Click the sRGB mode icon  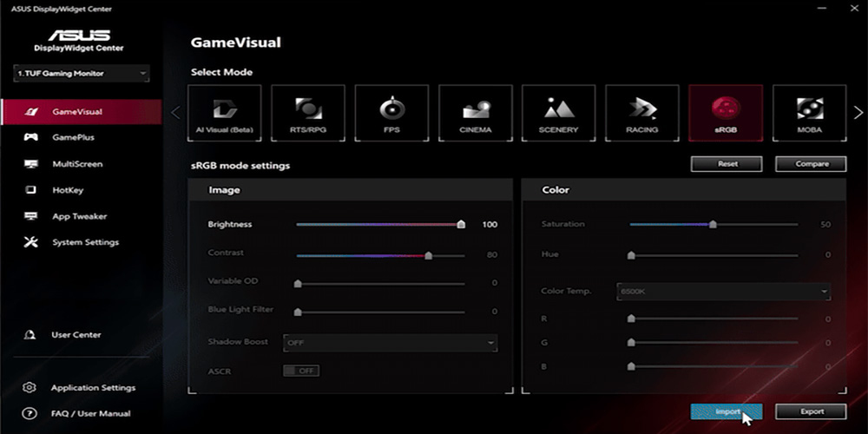pos(726,113)
